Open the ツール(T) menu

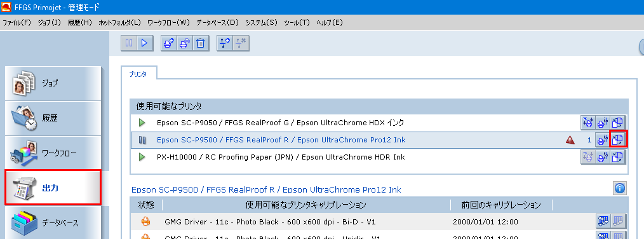[297, 23]
